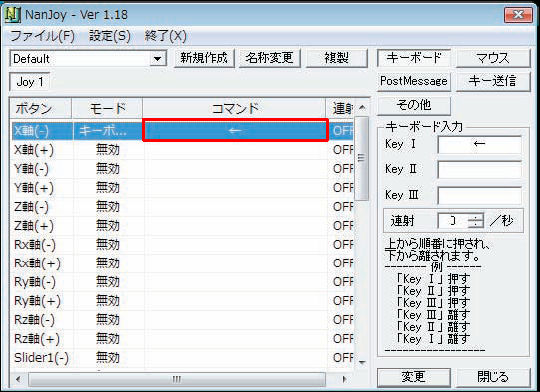The image size is (540, 392).
Task: Click the Key II input field
Action: (x=479, y=169)
